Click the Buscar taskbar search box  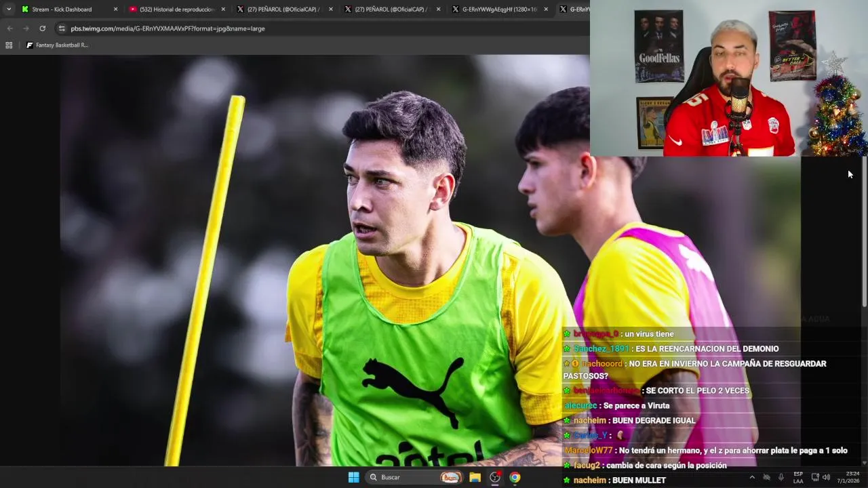coord(415,477)
